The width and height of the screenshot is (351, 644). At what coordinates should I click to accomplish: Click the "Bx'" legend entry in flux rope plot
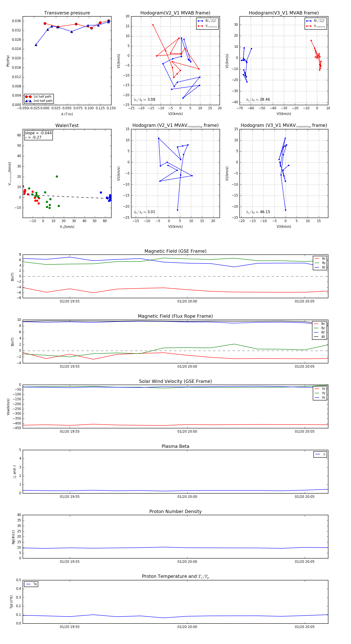point(320,324)
